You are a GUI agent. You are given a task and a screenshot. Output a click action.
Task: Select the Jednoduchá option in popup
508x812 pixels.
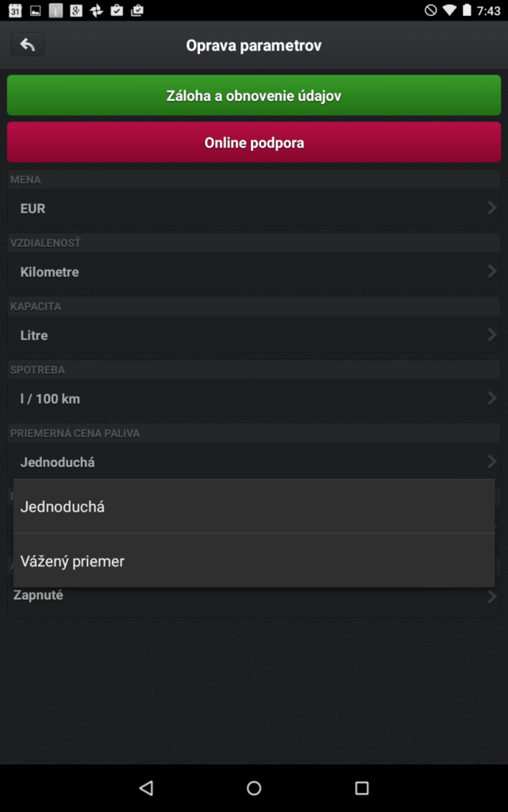254,507
